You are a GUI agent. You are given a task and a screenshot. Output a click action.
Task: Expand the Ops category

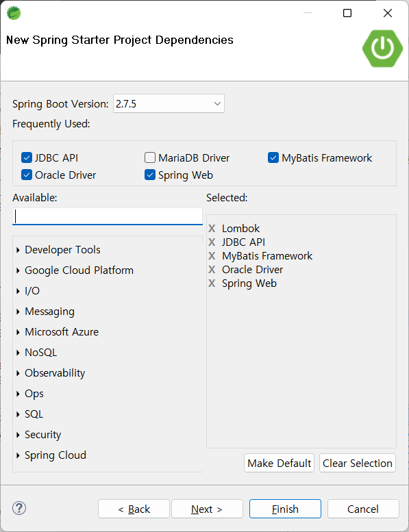pos(18,394)
